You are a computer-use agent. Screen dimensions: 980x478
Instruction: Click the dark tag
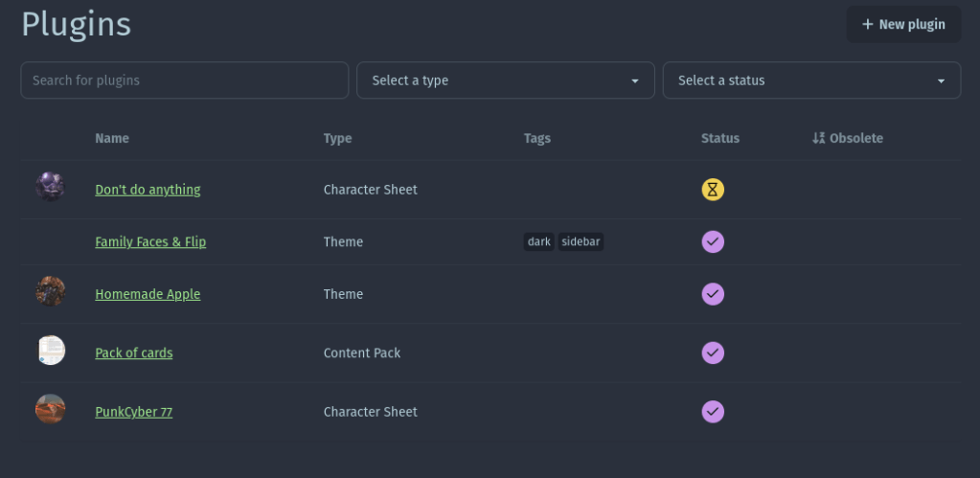(x=538, y=241)
